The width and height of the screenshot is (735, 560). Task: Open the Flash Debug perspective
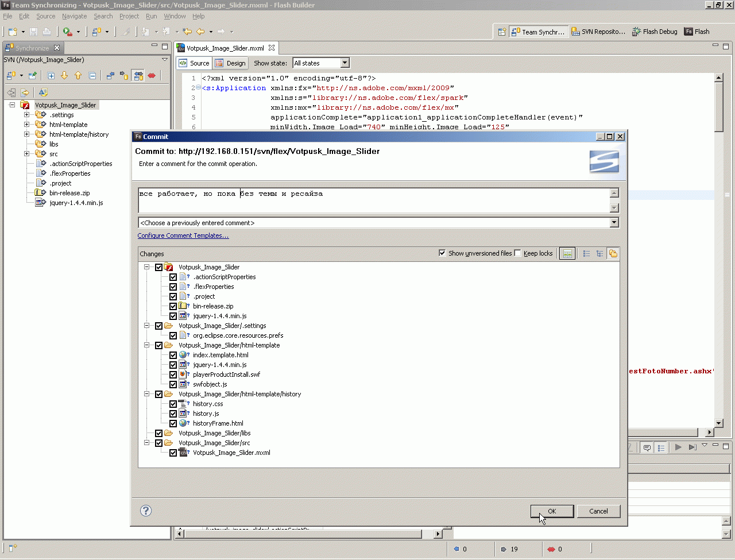tap(655, 32)
